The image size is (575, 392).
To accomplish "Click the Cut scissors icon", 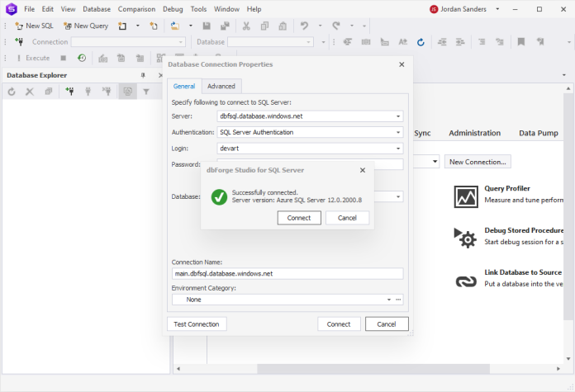I will point(246,26).
